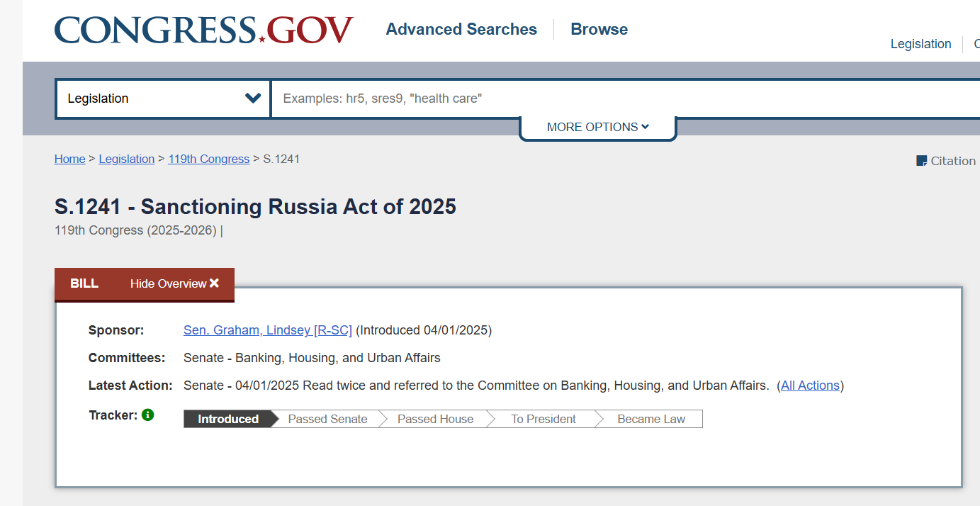Click the green Tracker info icon

click(x=147, y=415)
